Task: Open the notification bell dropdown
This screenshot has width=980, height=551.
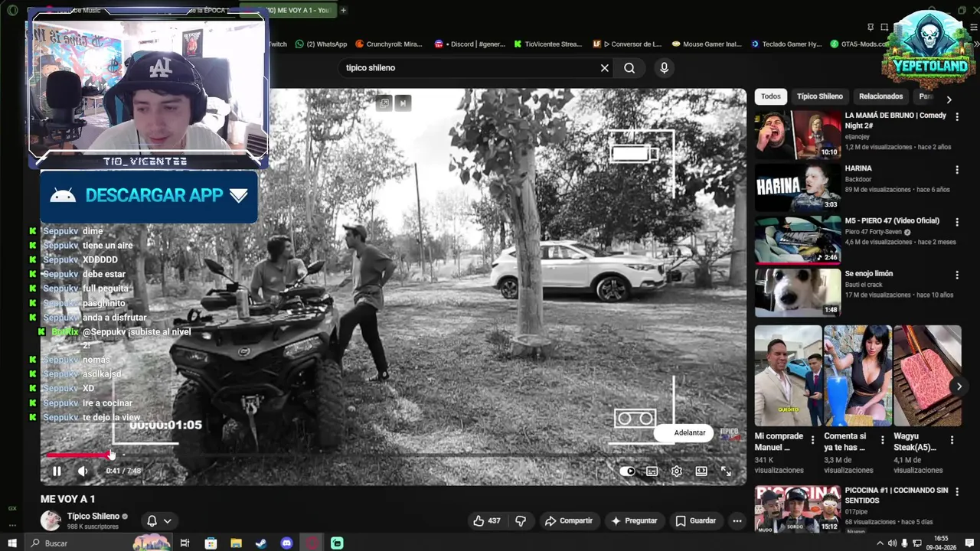Action: click(x=159, y=521)
